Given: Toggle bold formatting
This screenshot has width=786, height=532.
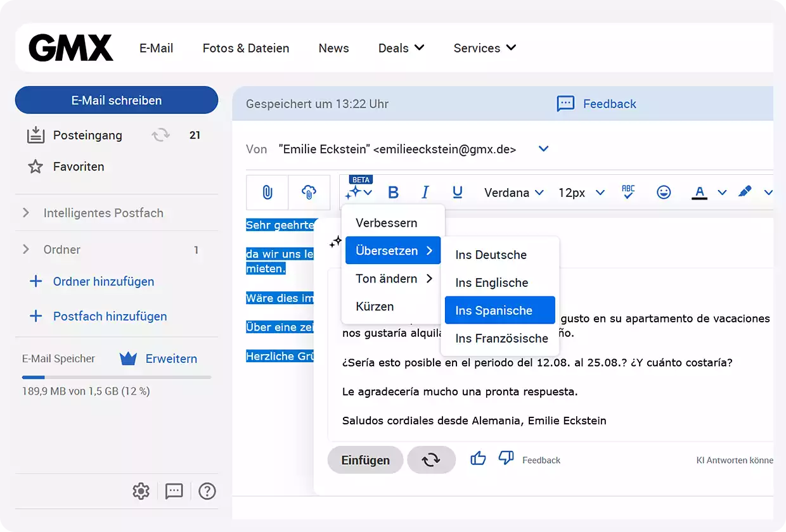Looking at the screenshot, I should point(393,193).
